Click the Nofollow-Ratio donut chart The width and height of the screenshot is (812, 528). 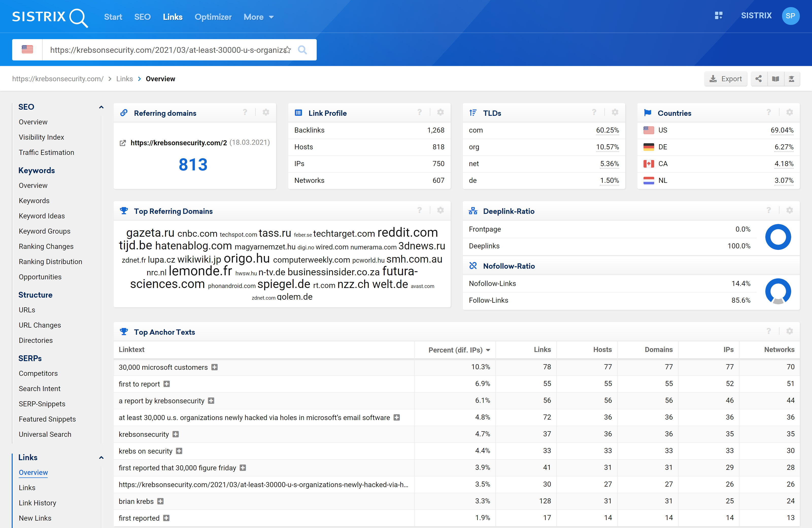click(x=778, y=291)
